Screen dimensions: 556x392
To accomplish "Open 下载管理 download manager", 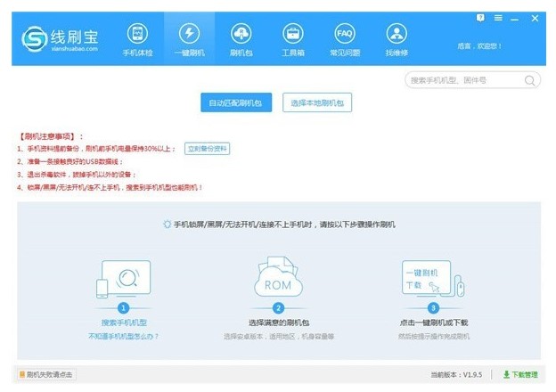I will pos(520,375).
